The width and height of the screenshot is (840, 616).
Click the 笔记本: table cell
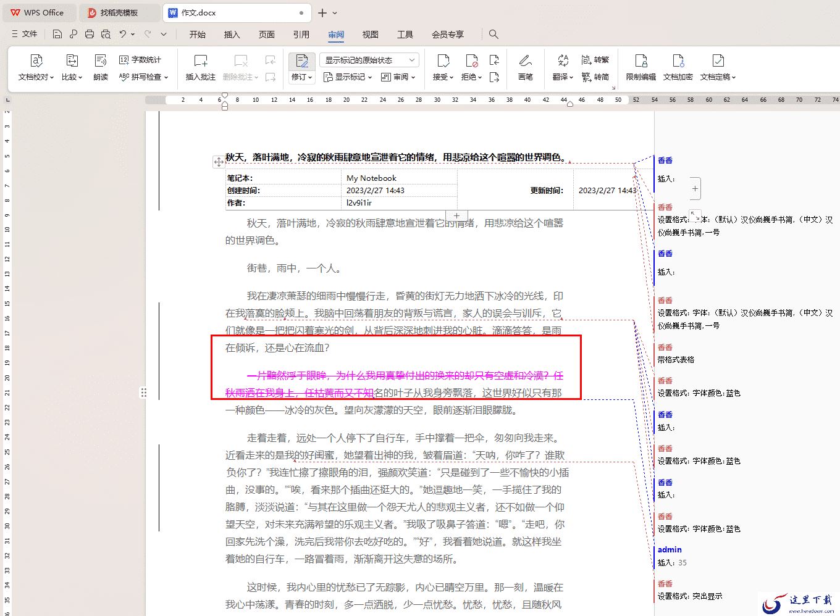(284, 178)
